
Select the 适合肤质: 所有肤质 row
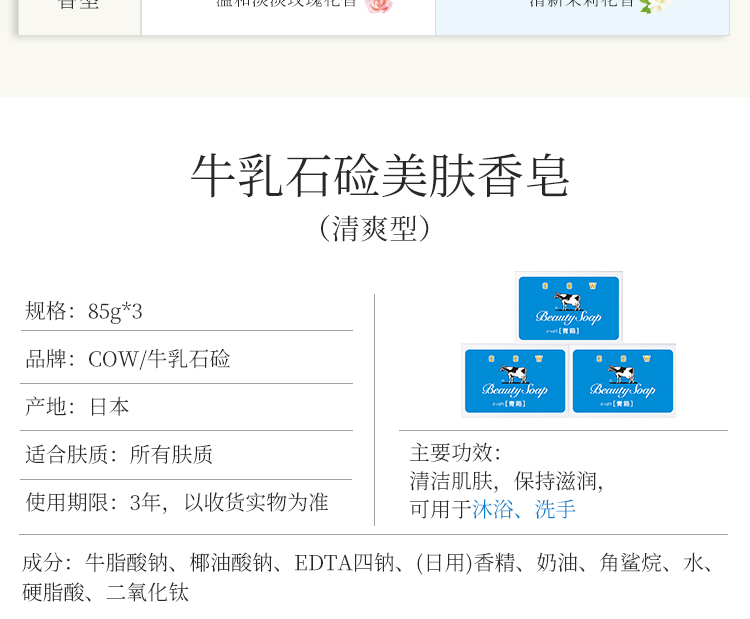click(186, 455)
